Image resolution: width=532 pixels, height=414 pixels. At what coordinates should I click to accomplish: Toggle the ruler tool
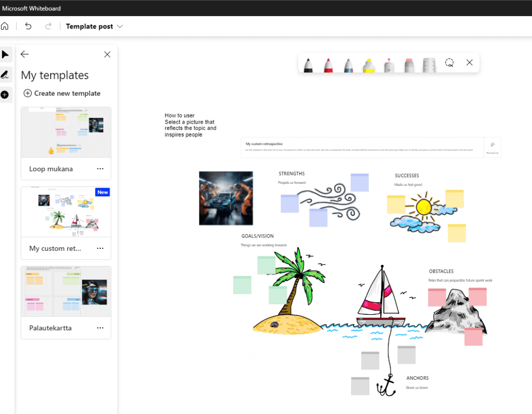pyautogui.click(x=429, y=64)
